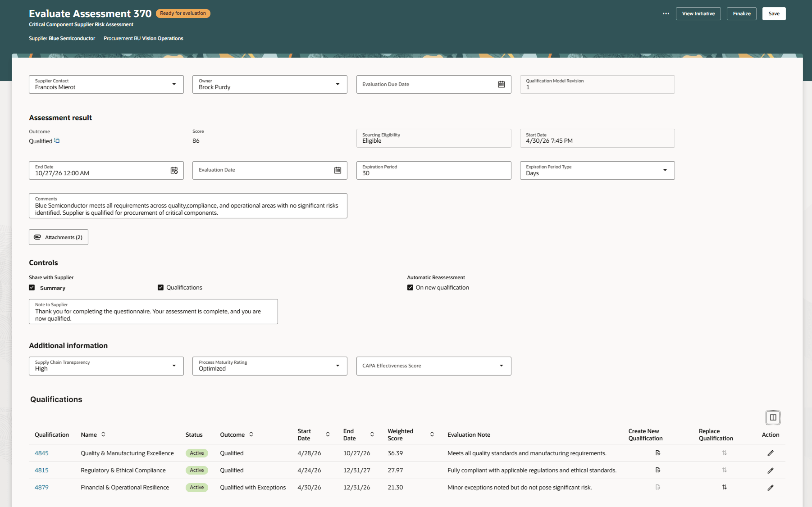Sort qualifications by Outcome column
Viewport: 812px width, 507px height.
251,434
